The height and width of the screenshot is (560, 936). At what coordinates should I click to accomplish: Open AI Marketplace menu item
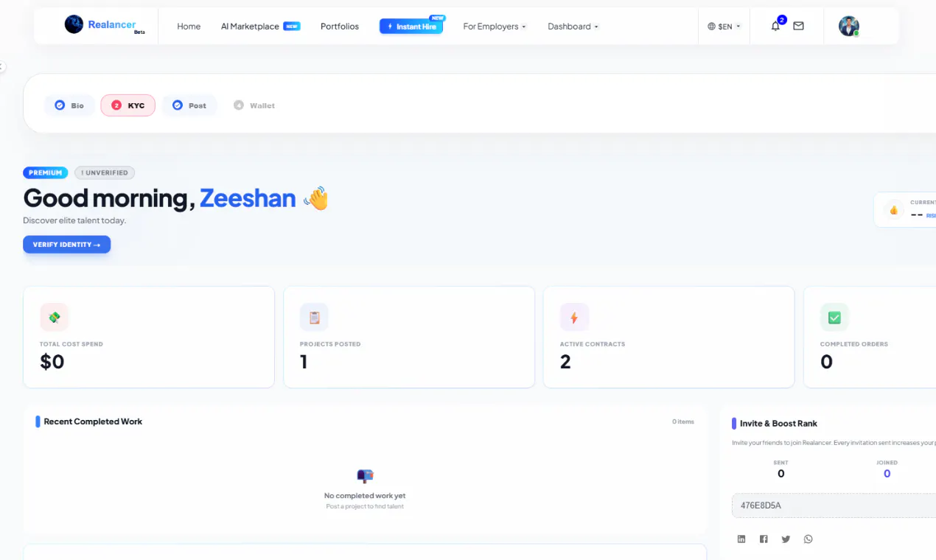[260, 27]
